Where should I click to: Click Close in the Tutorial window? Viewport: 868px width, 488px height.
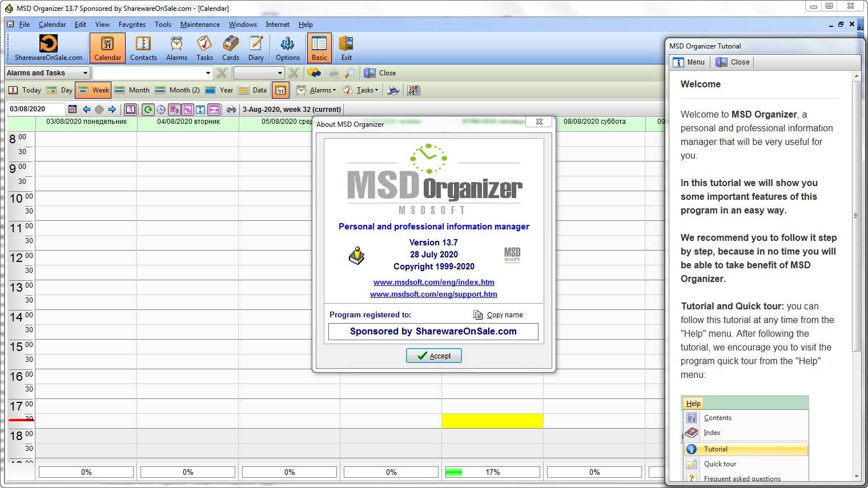(x=733, y=62)
